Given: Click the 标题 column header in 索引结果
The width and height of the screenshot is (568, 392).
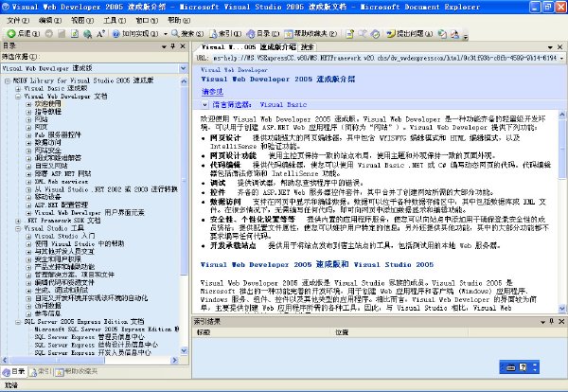Looking at the screenshot, I should (261, 332).
